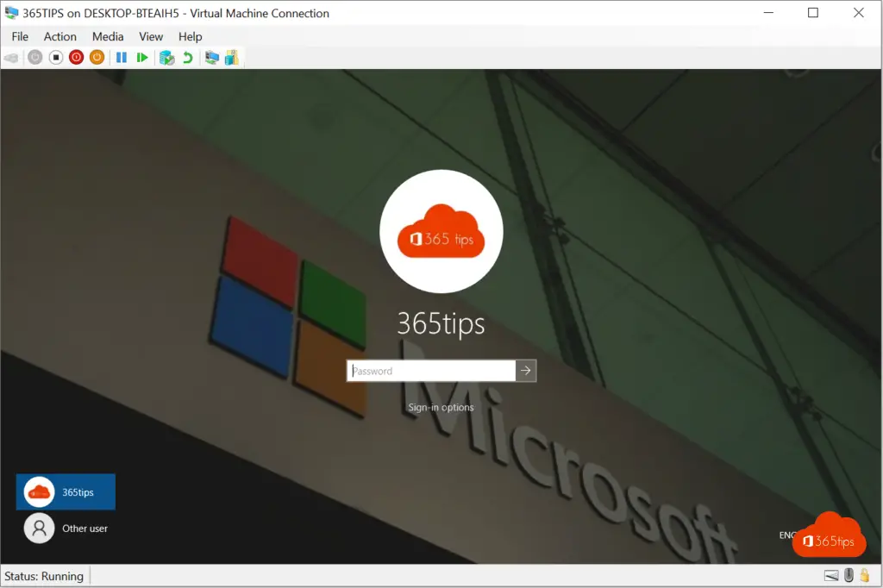
Task: Send Ctrl+Alt+Delete using the toolbar icon
Action: click(x=11, y=58)
